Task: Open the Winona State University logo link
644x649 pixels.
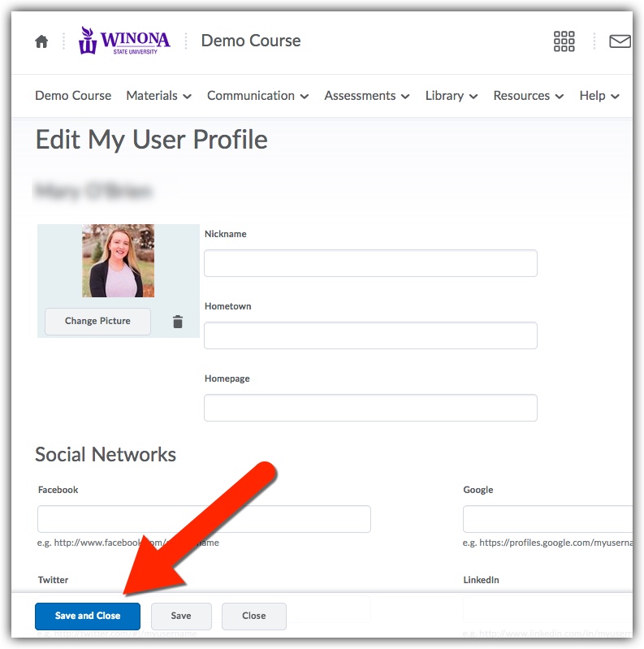Action: pos(124,41)
